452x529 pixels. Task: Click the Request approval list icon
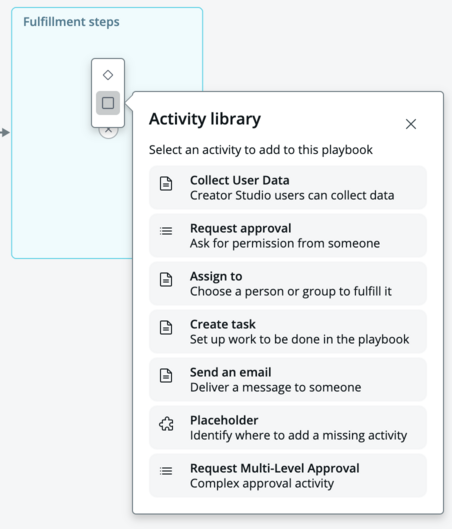[166, 231]
